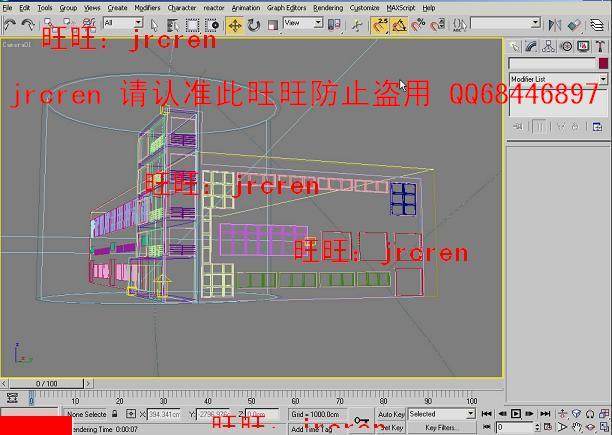Viewport: 612px width, 435px height.
Task: Click the Next Frame button
Action: (530, 414)
